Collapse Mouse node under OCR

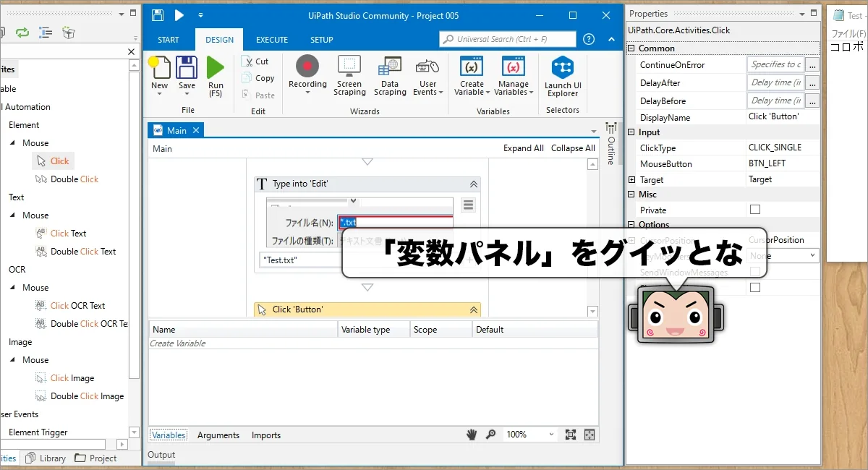(x=12, y=288)
